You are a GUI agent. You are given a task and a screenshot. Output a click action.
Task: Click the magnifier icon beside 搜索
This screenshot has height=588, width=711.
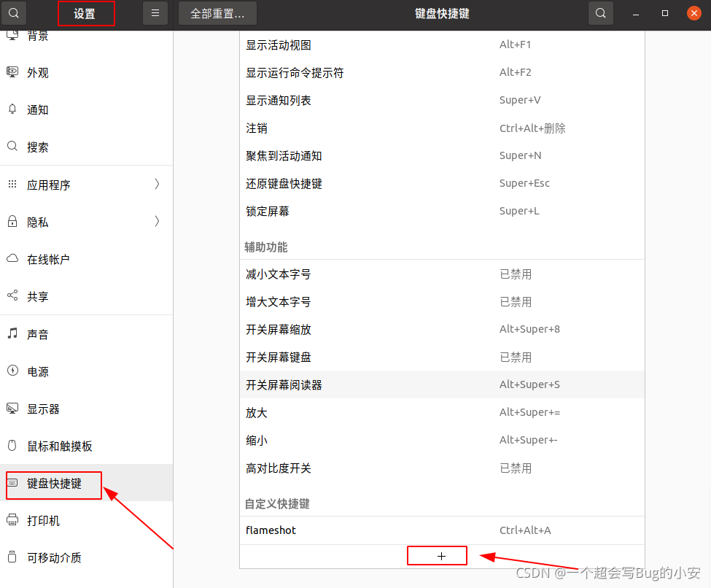[12, 147]
